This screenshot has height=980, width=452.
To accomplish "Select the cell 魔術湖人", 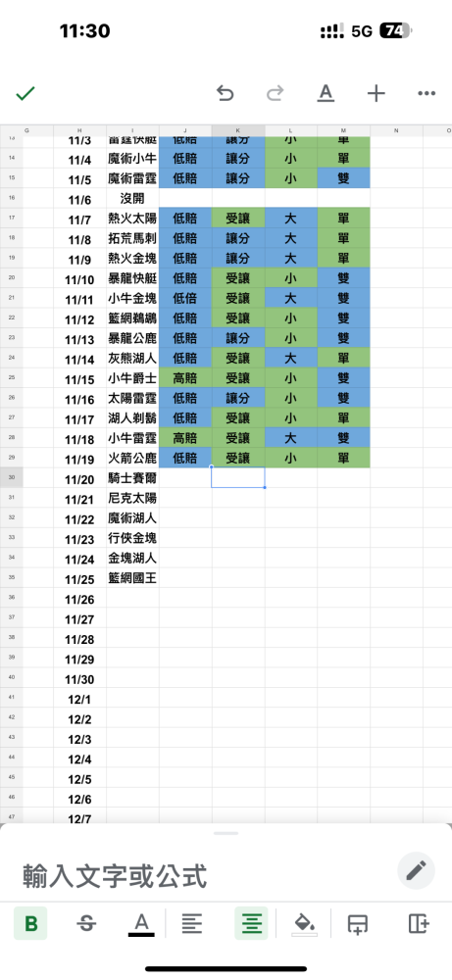I will click(x=132, y=518).
